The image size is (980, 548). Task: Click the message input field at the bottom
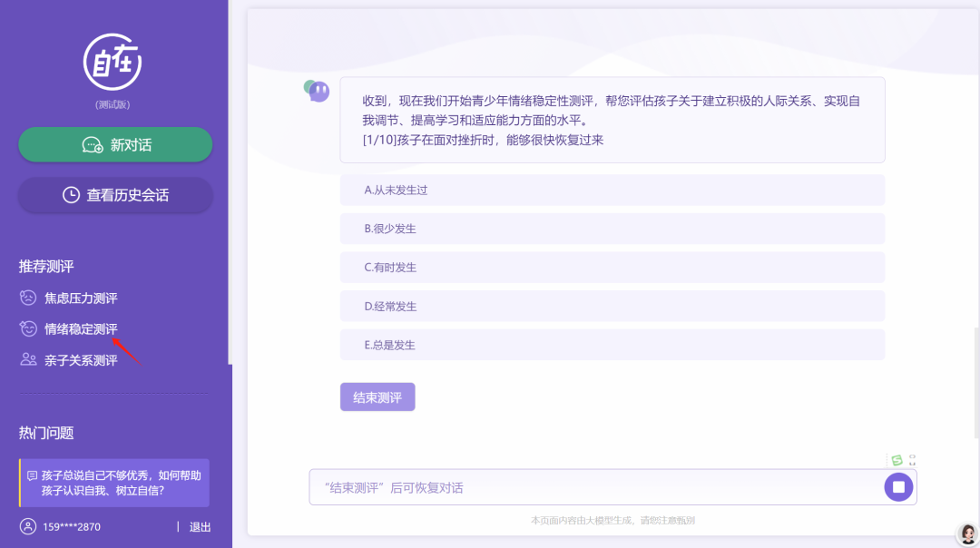point(590,486)
